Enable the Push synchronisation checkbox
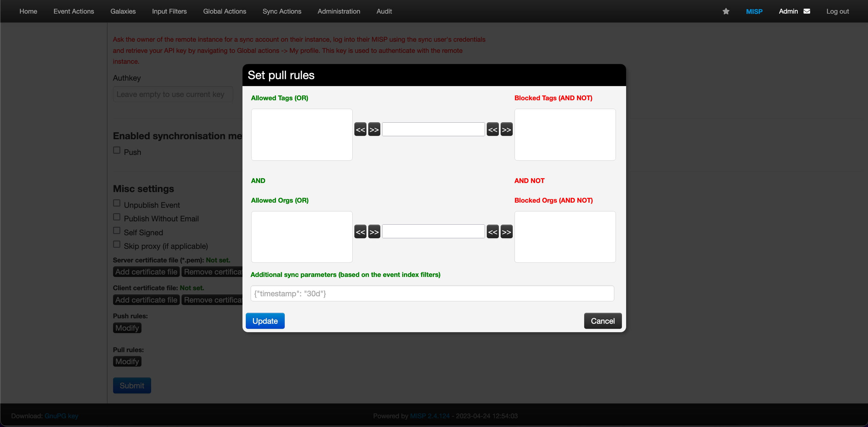The image size is (868, 427). click(117, 150)
